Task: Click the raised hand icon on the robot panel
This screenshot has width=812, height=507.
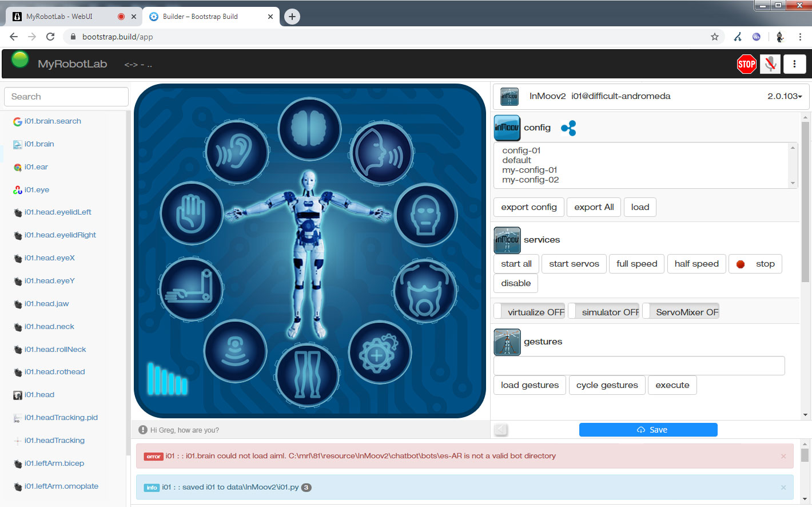Action: [x=192, y=214]
